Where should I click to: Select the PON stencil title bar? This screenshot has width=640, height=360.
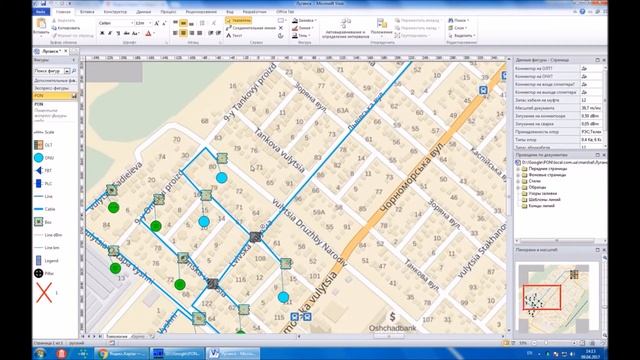click(55, 96)
